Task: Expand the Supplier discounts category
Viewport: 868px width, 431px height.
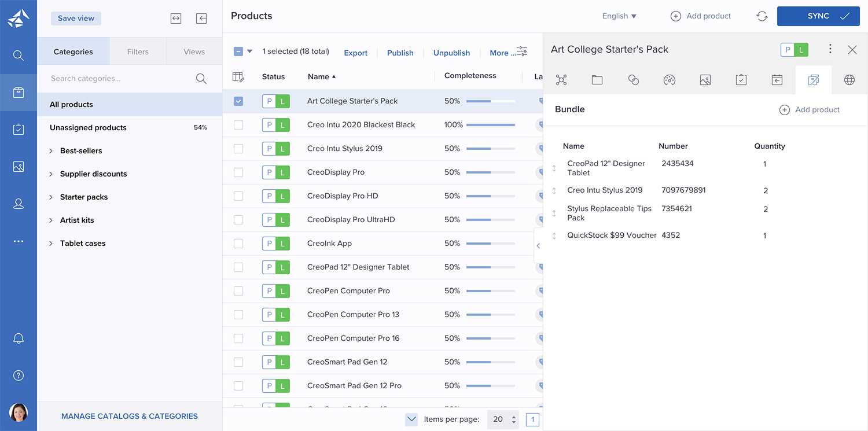Action: click(51, 174)
